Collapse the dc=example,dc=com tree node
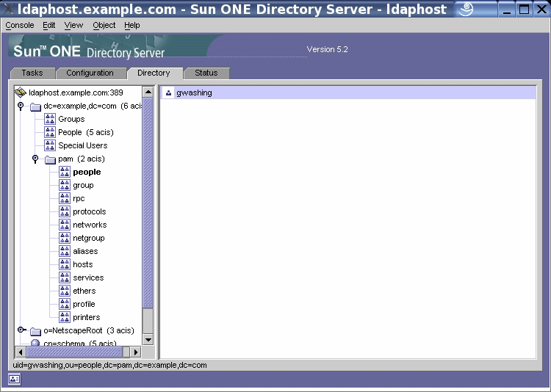The image size is (551, 392). click(21, 106)
